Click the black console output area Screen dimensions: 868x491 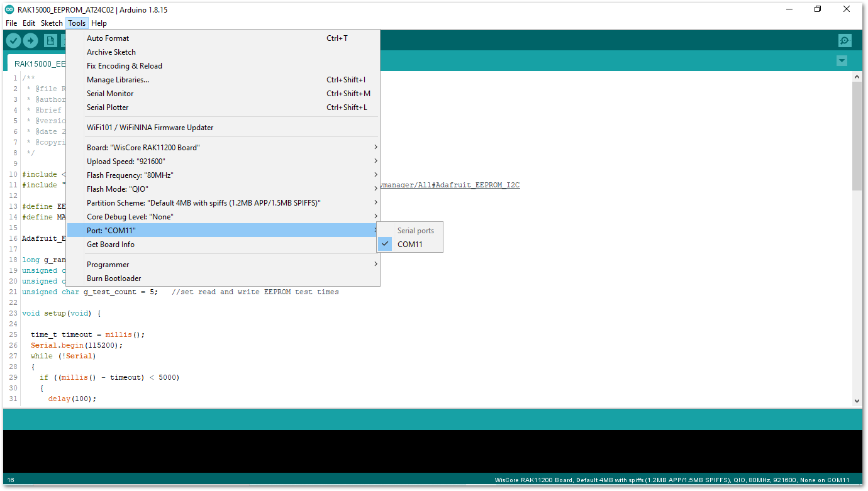(x=433, y=451)
